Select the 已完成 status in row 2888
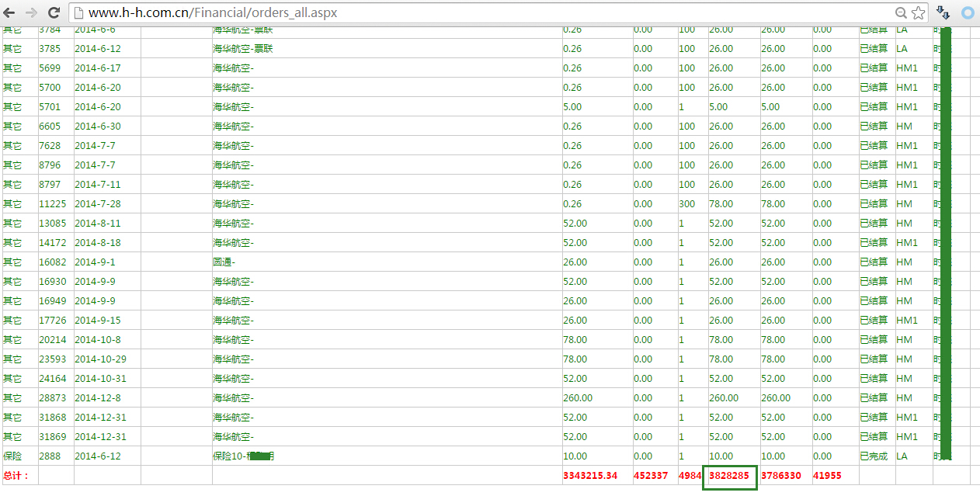Screen dimensions: 980x496 click(x=874, y=456)
